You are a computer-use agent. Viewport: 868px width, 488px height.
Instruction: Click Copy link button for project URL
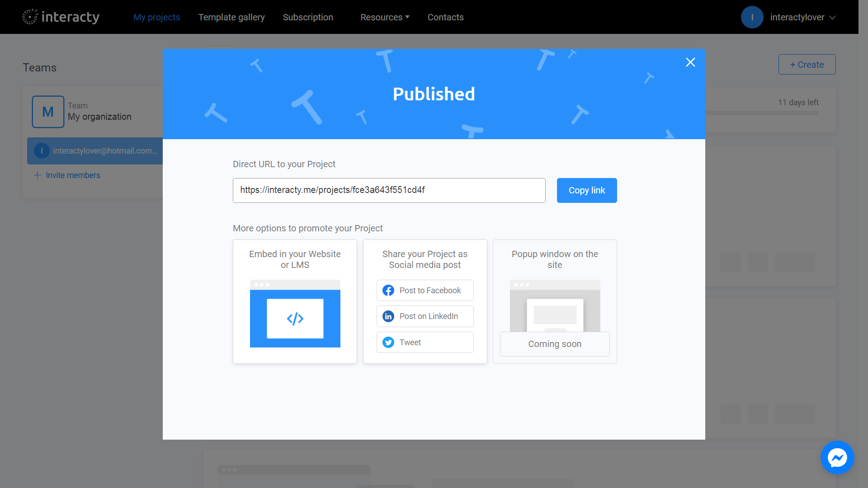(587, 190)
